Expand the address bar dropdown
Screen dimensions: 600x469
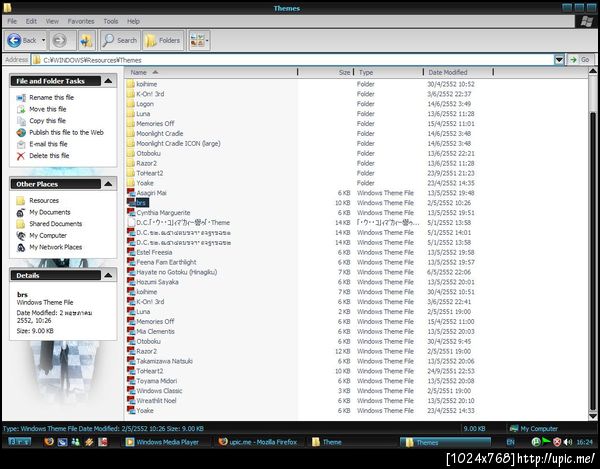559,60
